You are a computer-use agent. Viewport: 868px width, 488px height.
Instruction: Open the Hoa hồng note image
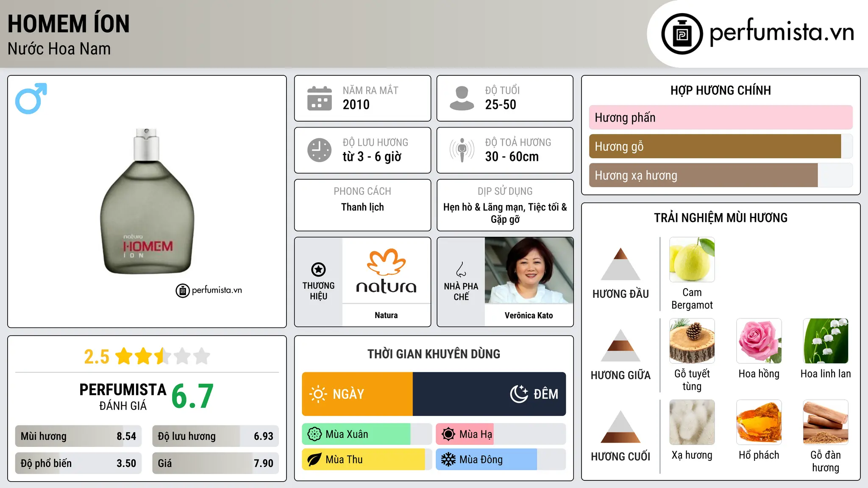coord(759,341)
